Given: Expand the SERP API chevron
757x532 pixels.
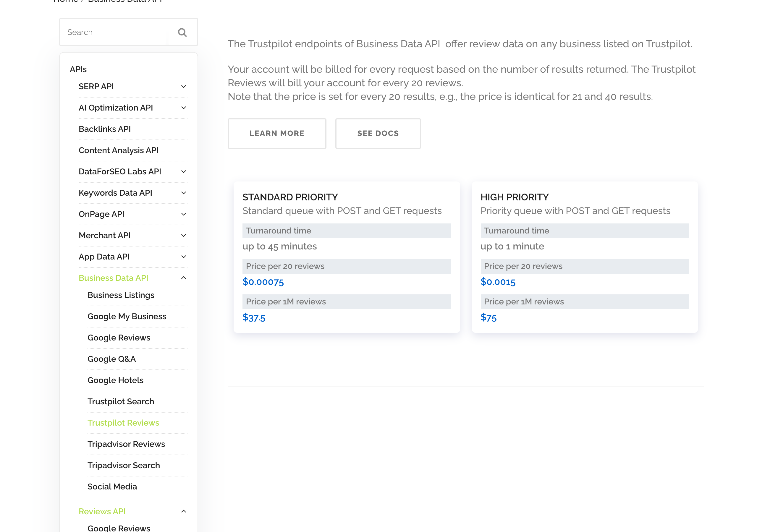Looking at the screenshot, I should pyautogui.click(x=184, y=86).
